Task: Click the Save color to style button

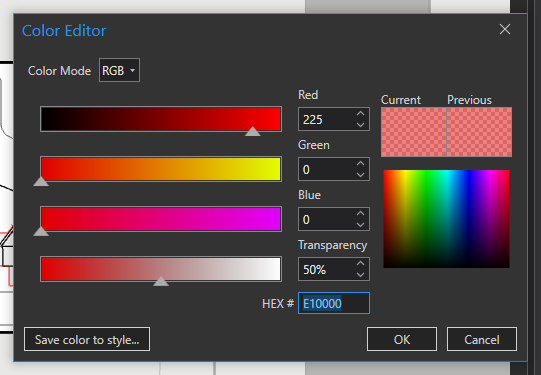Action: (87, 339)
